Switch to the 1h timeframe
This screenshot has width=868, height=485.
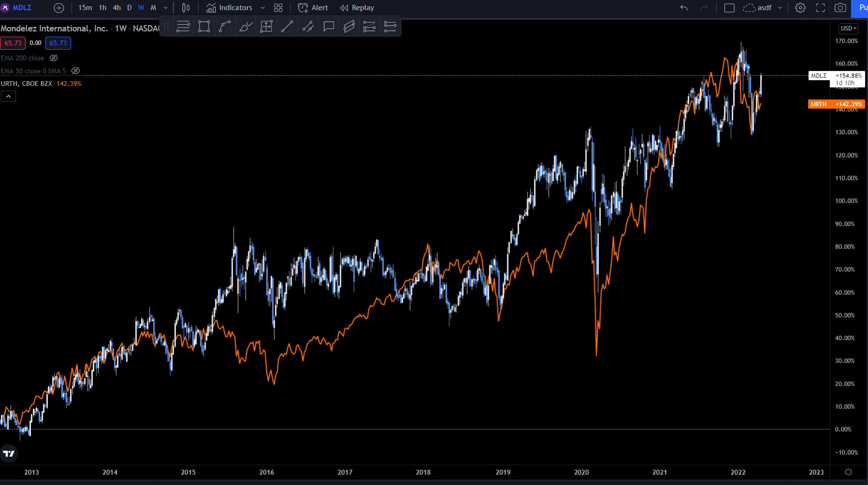pos(102,8)
